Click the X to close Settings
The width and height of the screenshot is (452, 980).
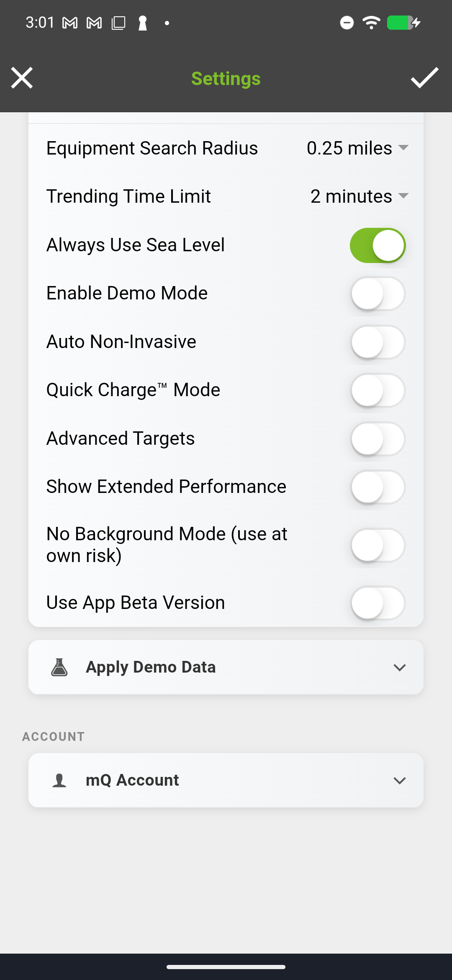click(x=22, y=78)
